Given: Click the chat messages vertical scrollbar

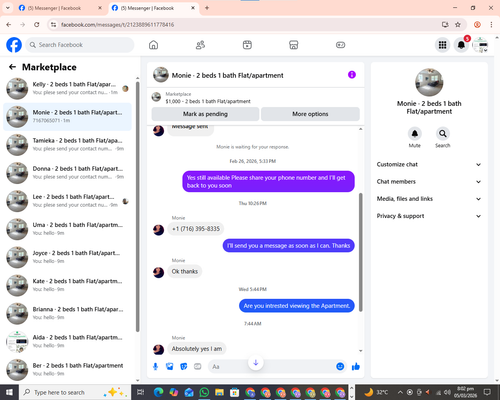Looking at the screenshot, I should pos(360,252).
